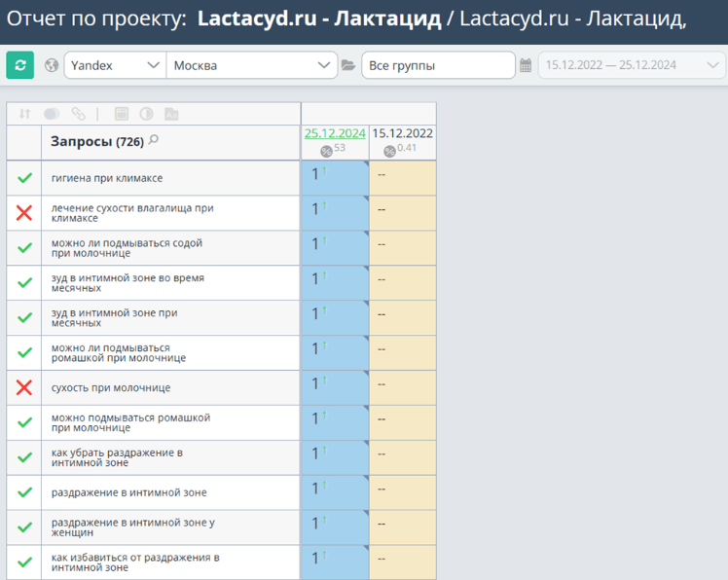Click the red cross for сухость при молочнице
The width and height of the screenshot is (728, 580).
(x=24, y=387)
